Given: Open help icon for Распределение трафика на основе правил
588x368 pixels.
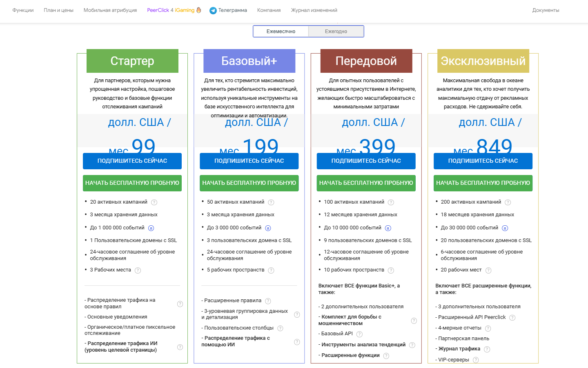Looking at the screenshot, I should pos(180,304).
